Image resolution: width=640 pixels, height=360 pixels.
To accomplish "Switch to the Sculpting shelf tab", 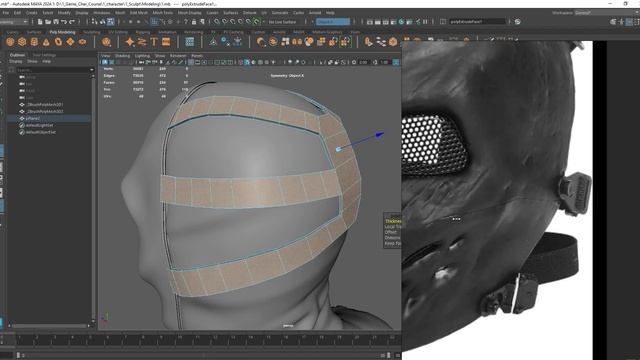I will [92, 32].
